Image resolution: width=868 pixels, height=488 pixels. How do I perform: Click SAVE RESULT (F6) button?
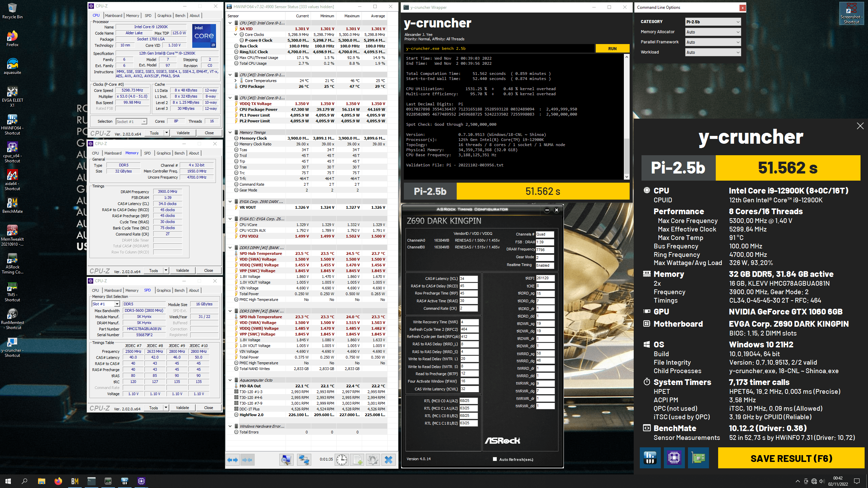(x=791, y=458)
